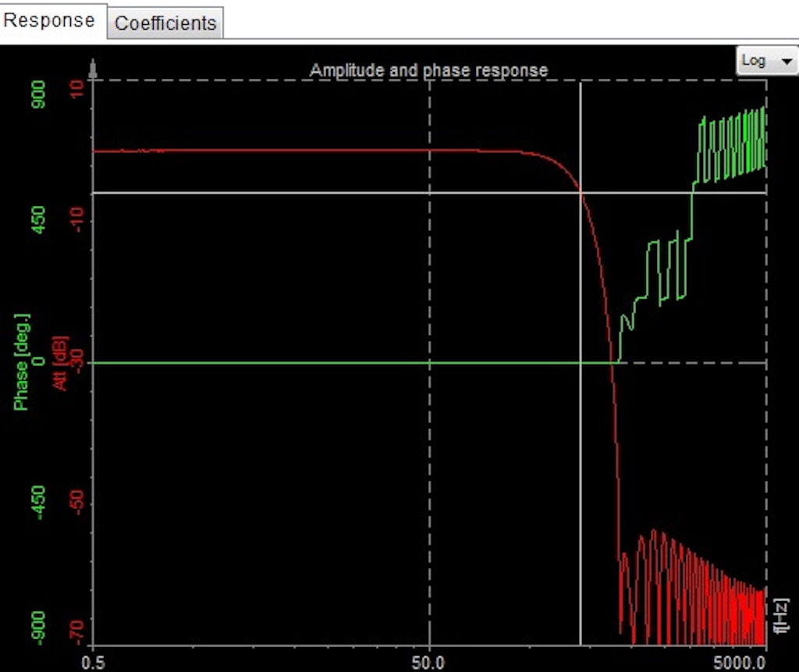Click the Phase [deg.] axis label
Image resolution: width=799 pixels, height=672 pixels.
point(21,362)
